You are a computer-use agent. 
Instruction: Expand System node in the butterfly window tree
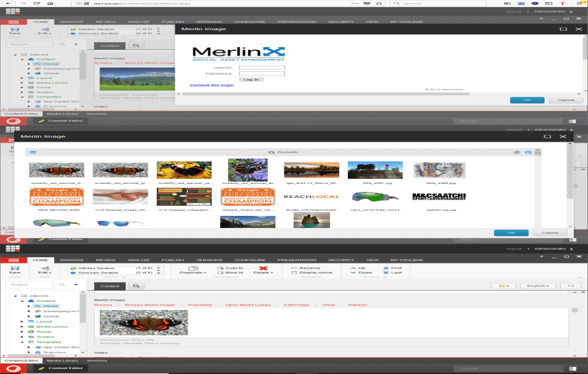click(x=22, y=337)
